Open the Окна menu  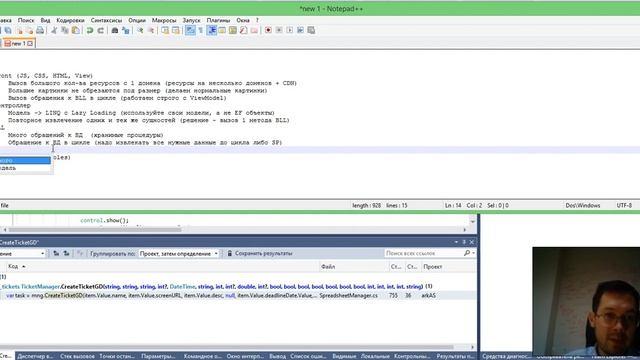pos(243,20)
